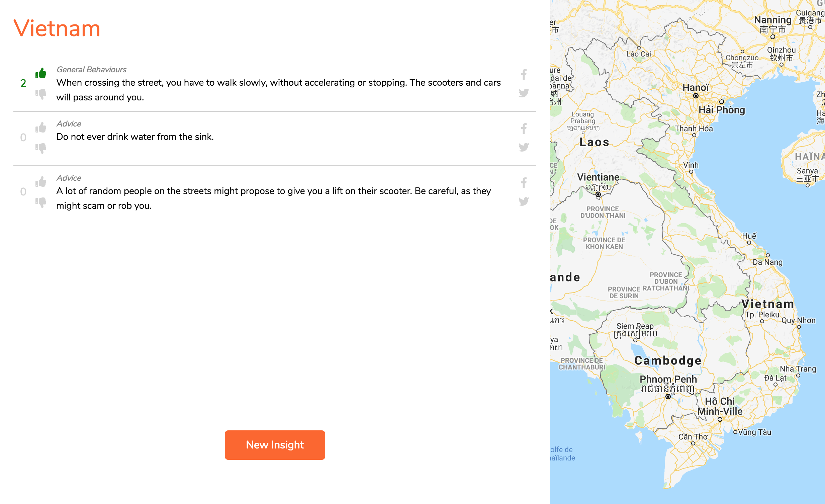Share the crossing street insight on Facebook

click(x=523, y=75)
